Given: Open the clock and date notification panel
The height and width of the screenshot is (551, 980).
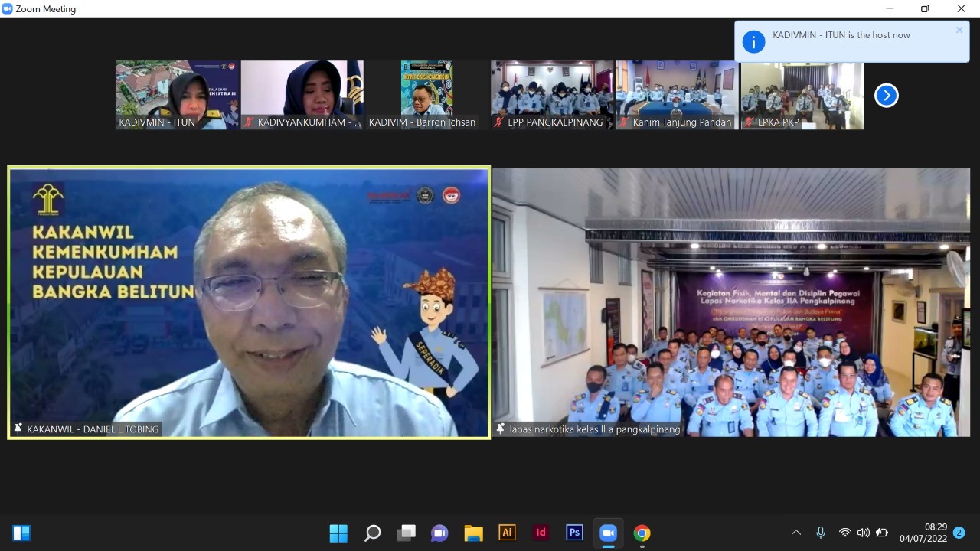Looking at the screenshot, I should tap(923, 533).
